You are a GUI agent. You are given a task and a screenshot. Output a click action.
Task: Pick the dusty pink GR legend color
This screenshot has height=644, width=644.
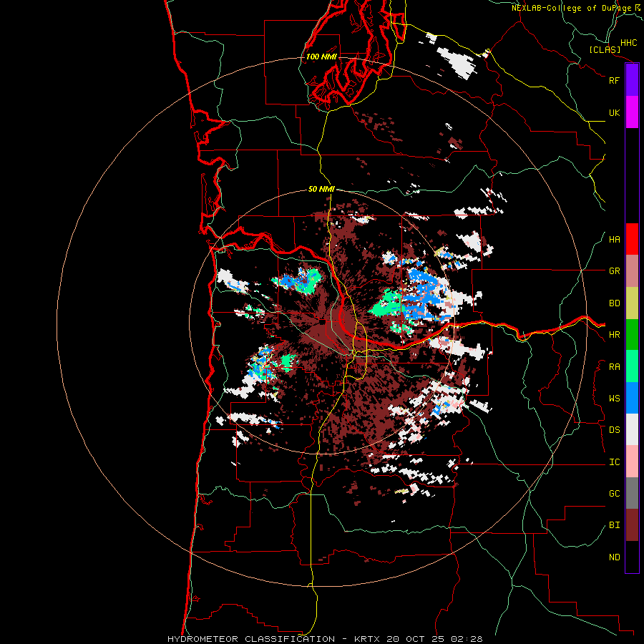(632, 270)
